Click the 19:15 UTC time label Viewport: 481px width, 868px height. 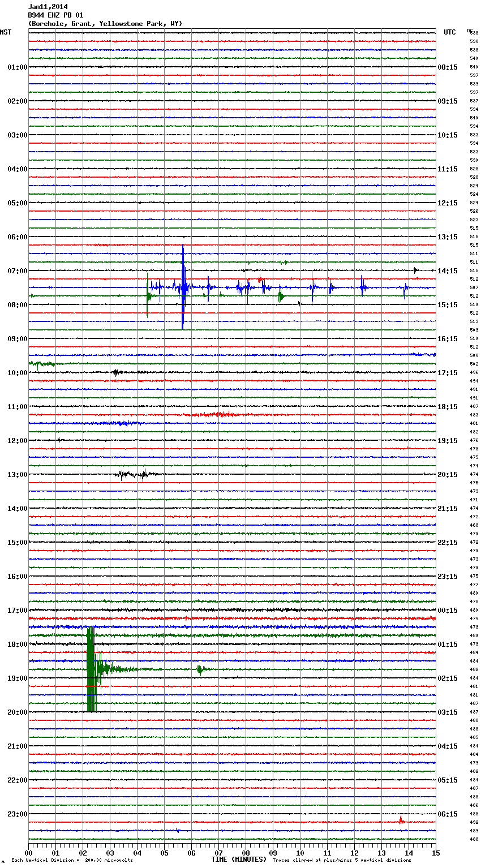pos(448,441)
